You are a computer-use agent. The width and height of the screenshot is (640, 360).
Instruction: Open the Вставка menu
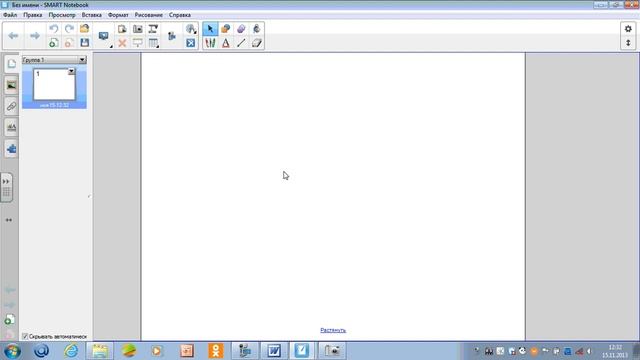(91, 15)
